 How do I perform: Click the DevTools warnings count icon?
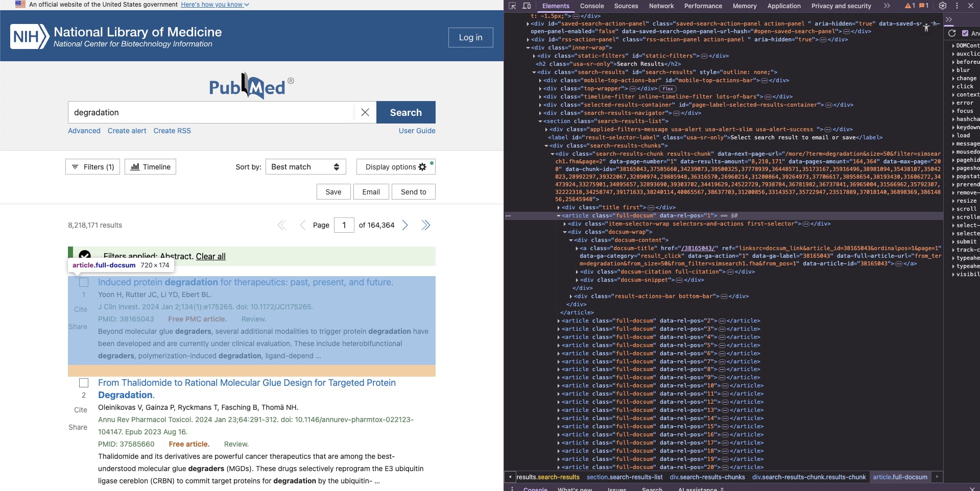[x=910, y=6]
